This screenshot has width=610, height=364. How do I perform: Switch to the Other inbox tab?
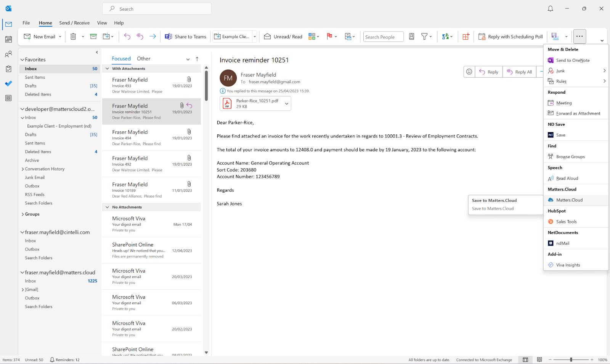tap(144, 59)
